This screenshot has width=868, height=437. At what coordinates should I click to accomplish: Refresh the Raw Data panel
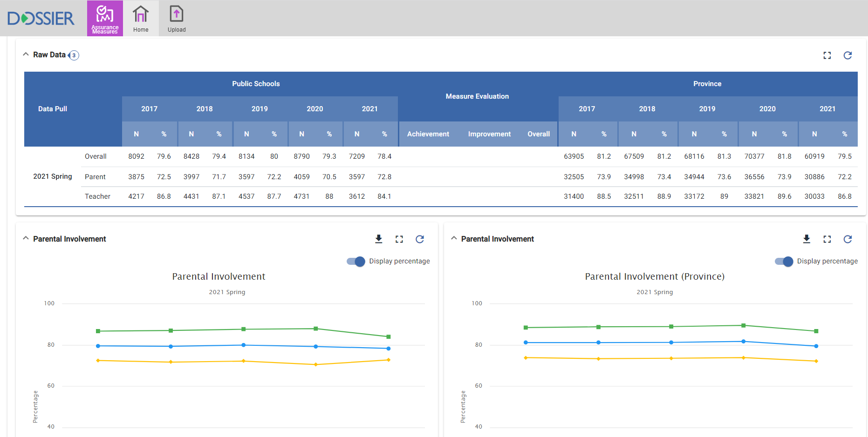pyautogui.click(x=847, y=55)
